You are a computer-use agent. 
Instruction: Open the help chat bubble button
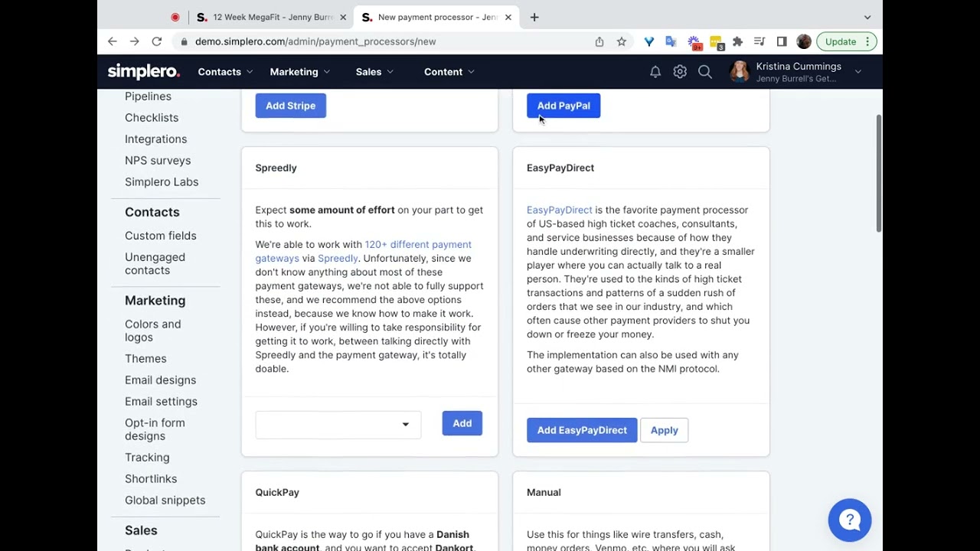coord(850,520)
